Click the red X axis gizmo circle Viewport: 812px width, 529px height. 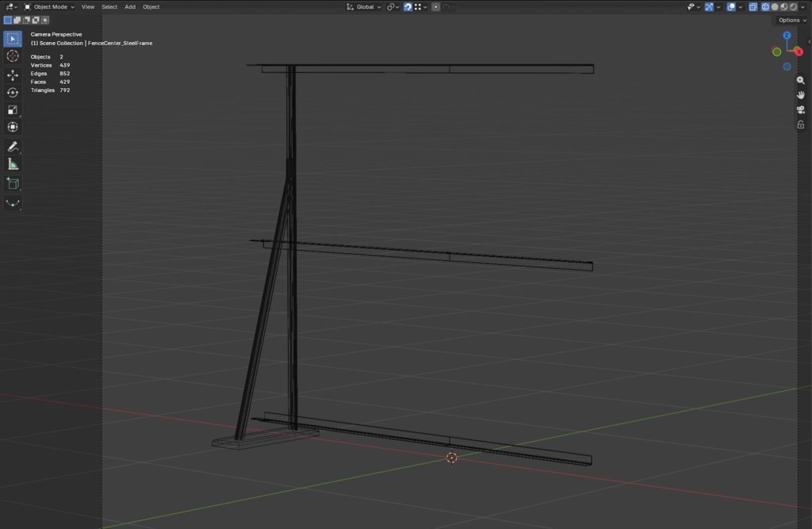(x=799, y=52)
